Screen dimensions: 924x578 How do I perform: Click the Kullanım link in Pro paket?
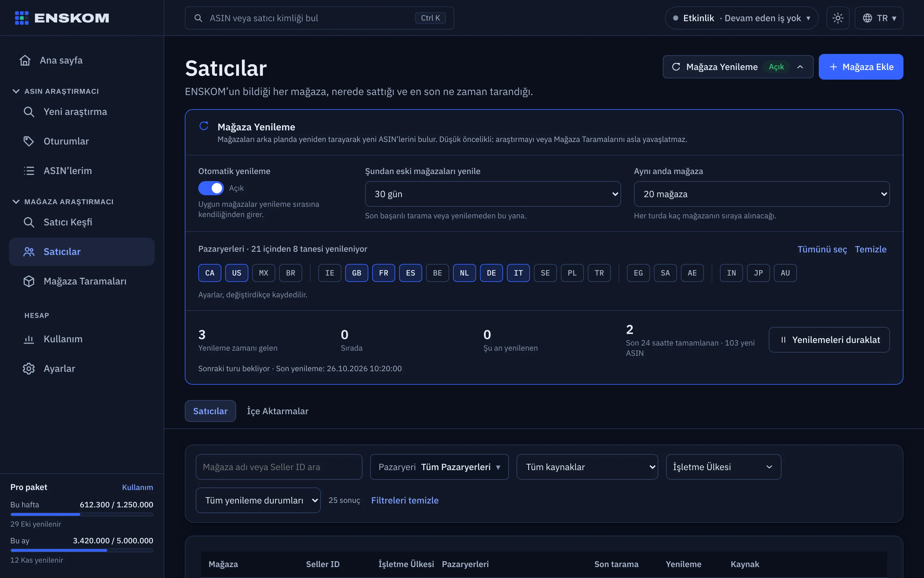pyautogui.click(x=137, y=487)
